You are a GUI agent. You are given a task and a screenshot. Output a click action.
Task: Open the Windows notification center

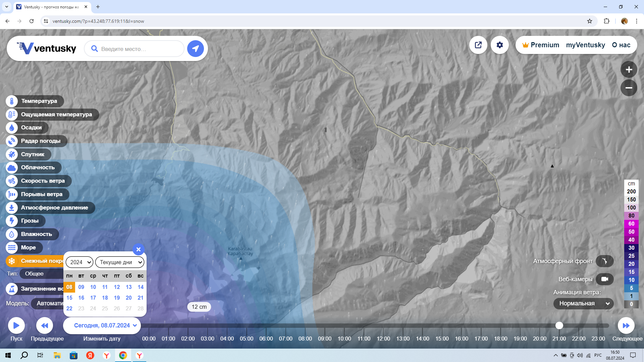633,355
